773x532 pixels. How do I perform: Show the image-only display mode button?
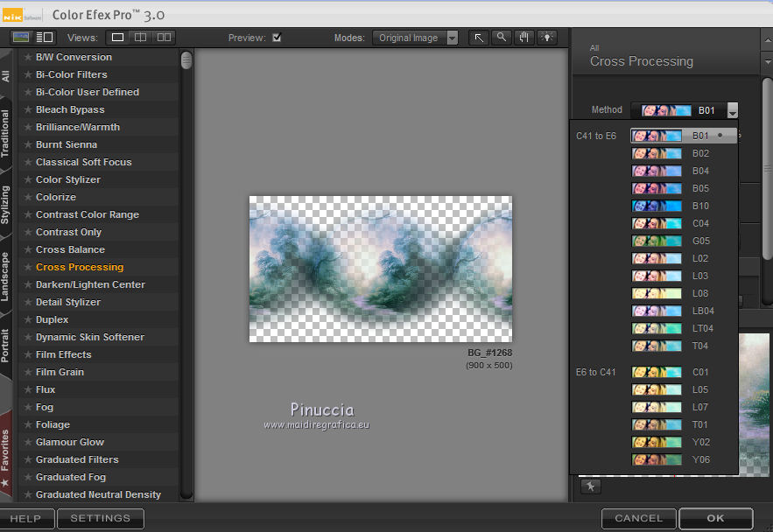(x=21, y=38)
